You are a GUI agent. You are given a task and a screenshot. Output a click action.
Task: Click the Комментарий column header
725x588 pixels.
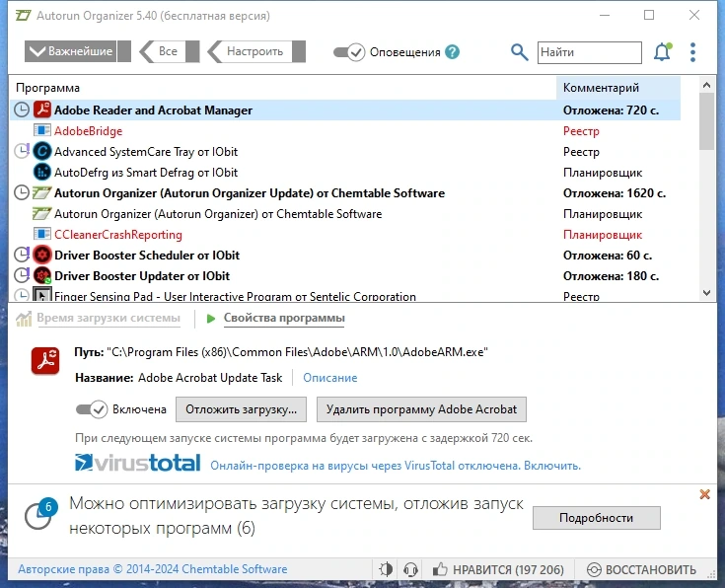pyautogui.click(x=618, y=88)
